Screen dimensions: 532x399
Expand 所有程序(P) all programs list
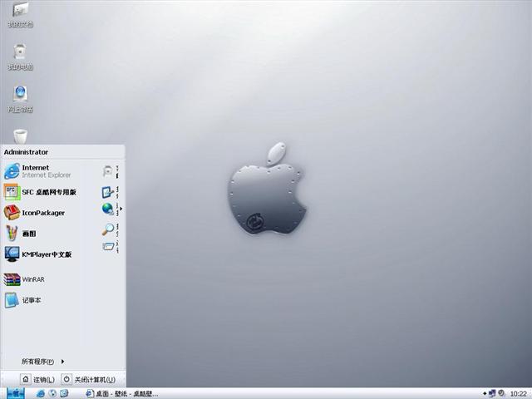tap(42, 362)
